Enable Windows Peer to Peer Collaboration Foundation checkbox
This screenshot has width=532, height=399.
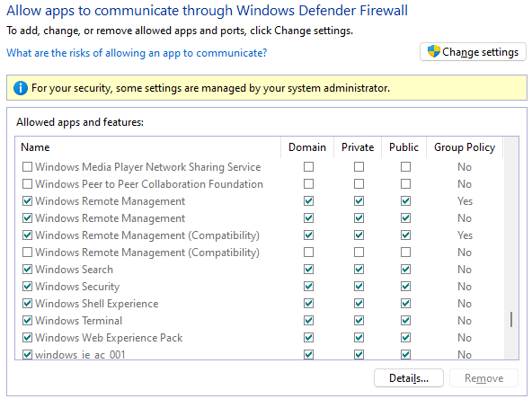pos(27,184)
